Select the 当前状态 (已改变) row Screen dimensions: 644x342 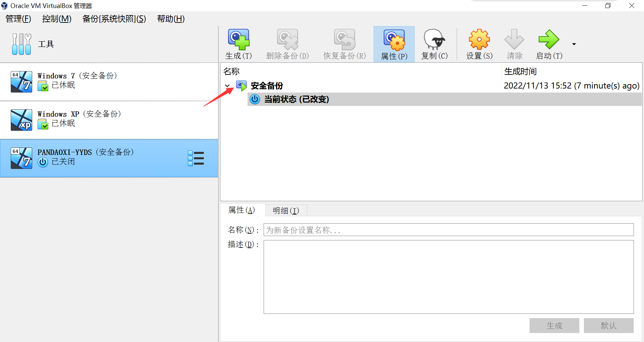[x=445, y=99]
